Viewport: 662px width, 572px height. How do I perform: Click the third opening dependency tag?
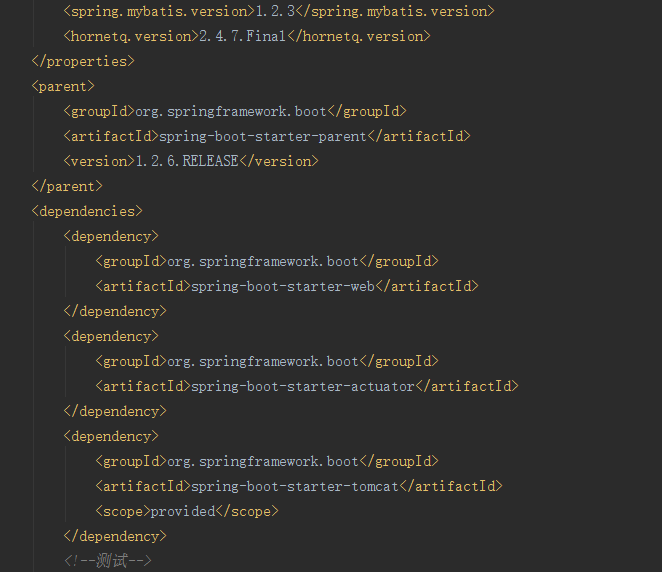[x=111, y=436]
